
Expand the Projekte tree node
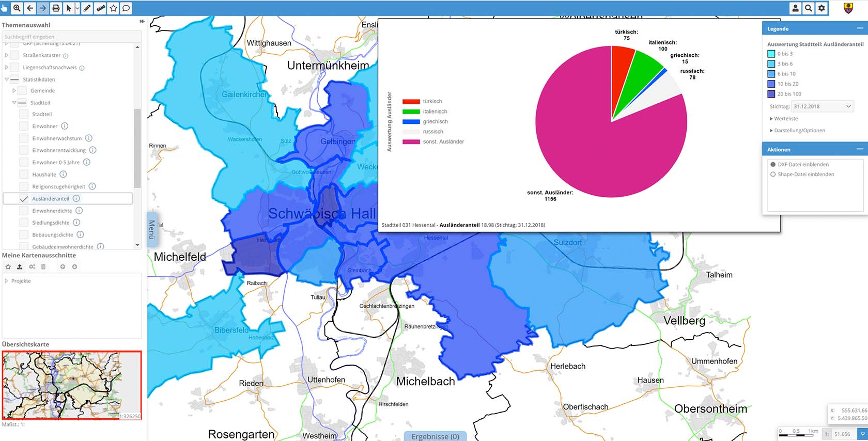pos(7,281)
